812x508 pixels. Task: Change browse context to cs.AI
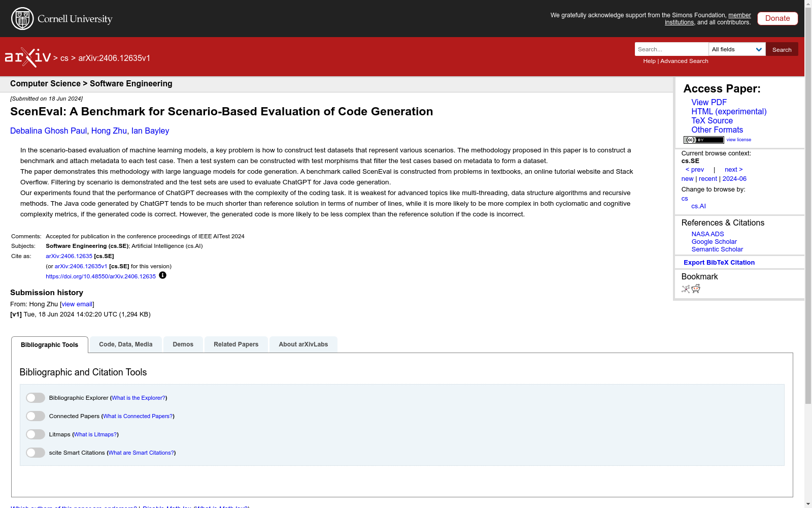coord(698,206)
